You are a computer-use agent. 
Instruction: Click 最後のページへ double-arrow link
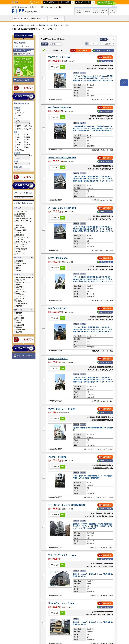109,44
